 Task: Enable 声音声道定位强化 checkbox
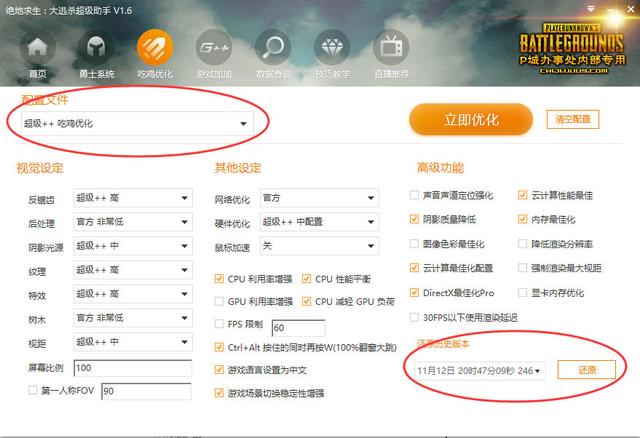coord(414,195)
